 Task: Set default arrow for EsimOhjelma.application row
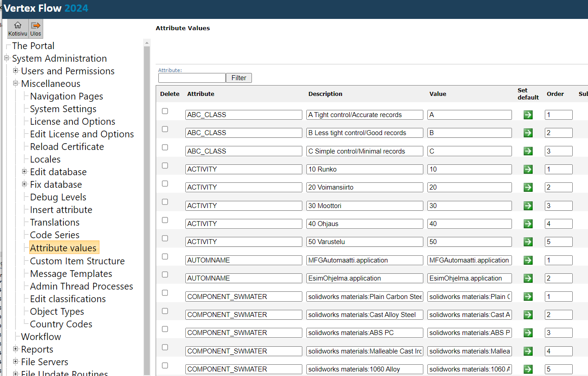point(528,278)
